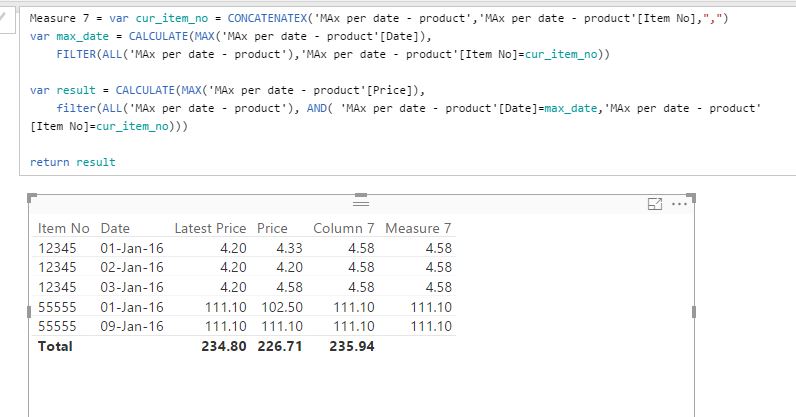Select the 02-Jan-16 date cell
Image resolution: width=796 pixels, height=417 pixels.
pyautogui.click(x=132, y=267)
